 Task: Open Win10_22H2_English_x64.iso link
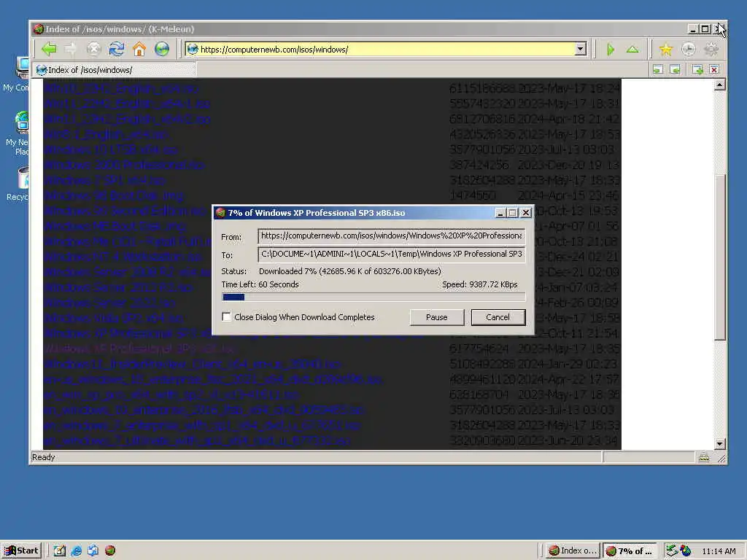click(x=122, y=88)
